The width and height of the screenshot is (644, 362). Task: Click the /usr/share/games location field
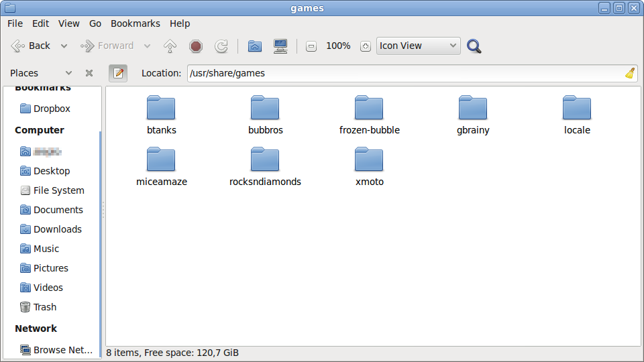(x=402, y=73)
